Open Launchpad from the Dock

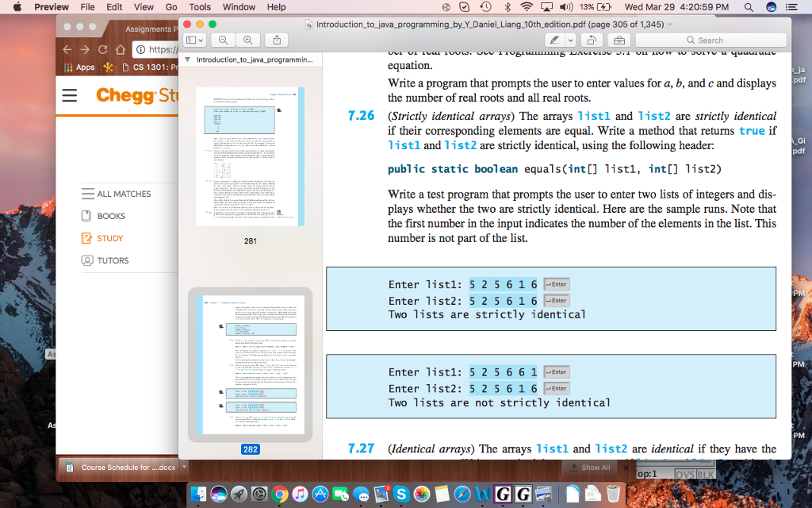click(239, 494)
